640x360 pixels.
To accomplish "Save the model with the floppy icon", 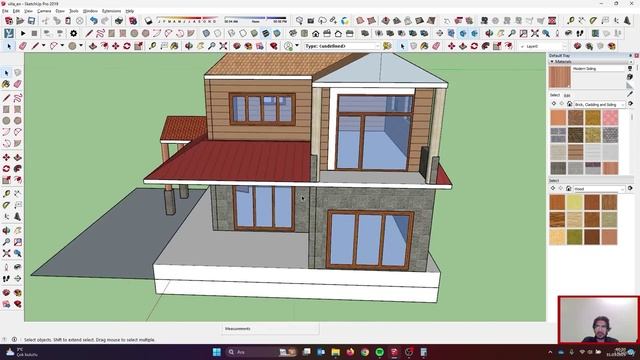I will click(31, 20).
